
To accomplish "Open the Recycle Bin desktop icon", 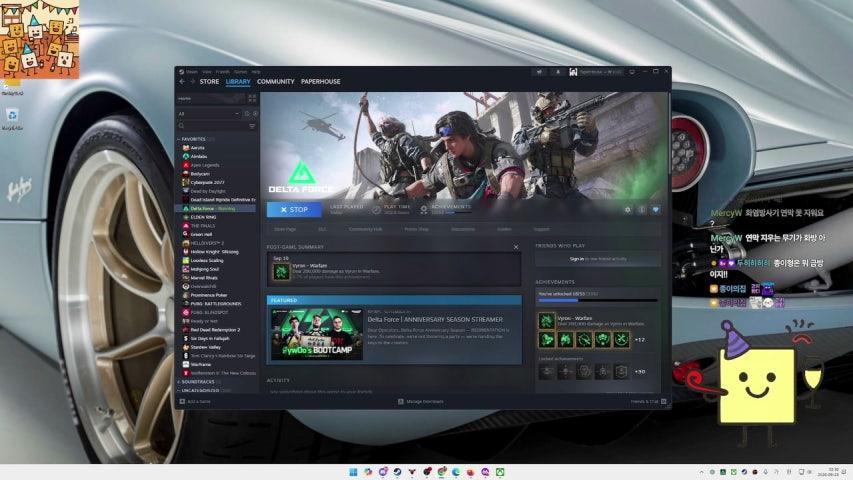I will 12,119.
